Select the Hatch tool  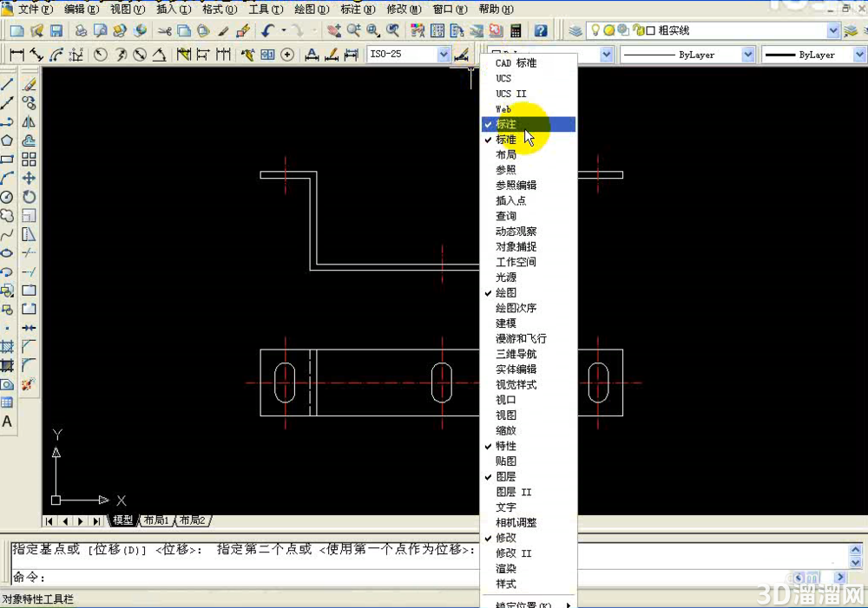(7, 347)
